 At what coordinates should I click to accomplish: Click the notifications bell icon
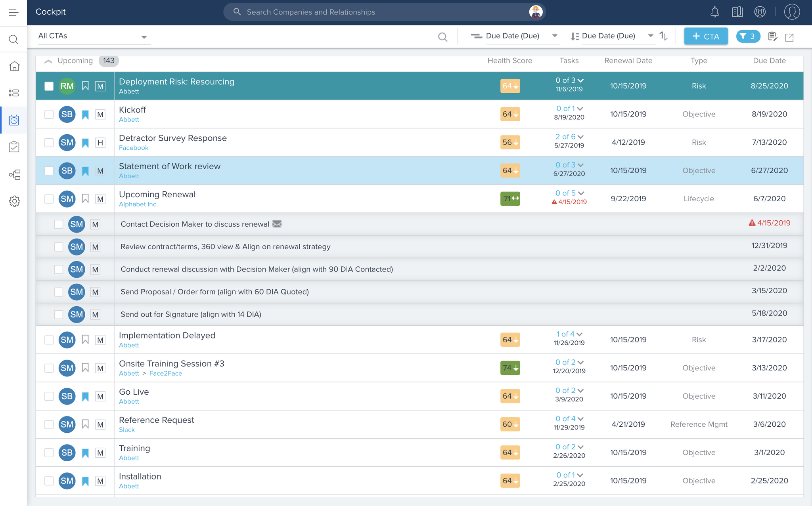(x=714, y=12)
